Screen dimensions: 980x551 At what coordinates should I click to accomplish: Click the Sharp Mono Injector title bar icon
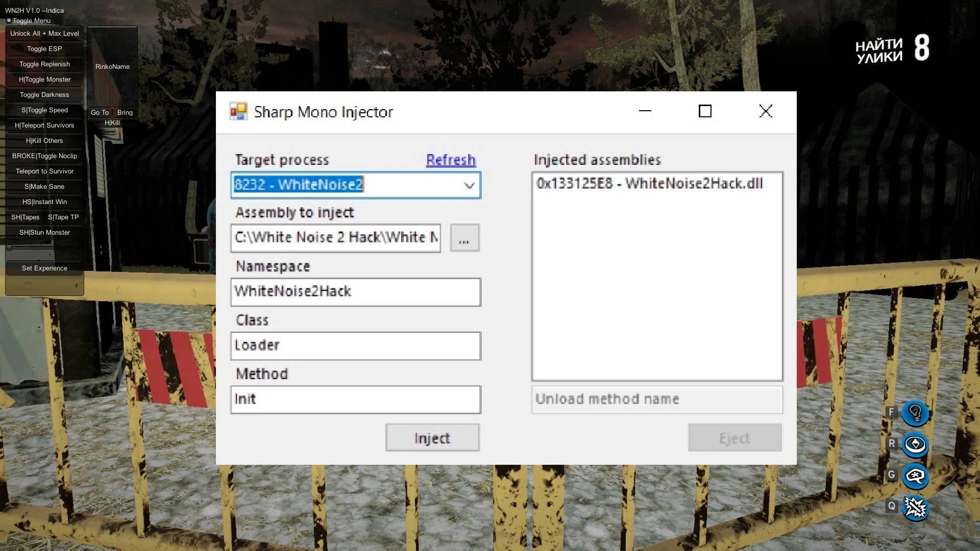pos(238,111)
